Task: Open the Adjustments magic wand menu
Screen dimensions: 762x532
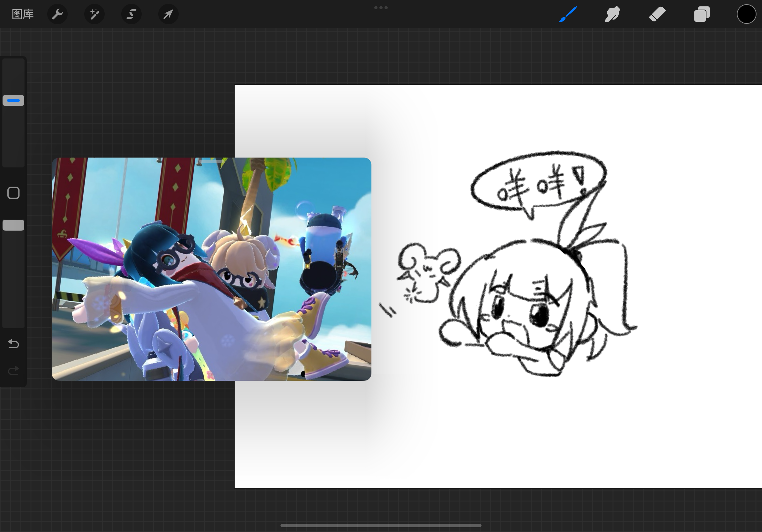Action: pos(94,14)
